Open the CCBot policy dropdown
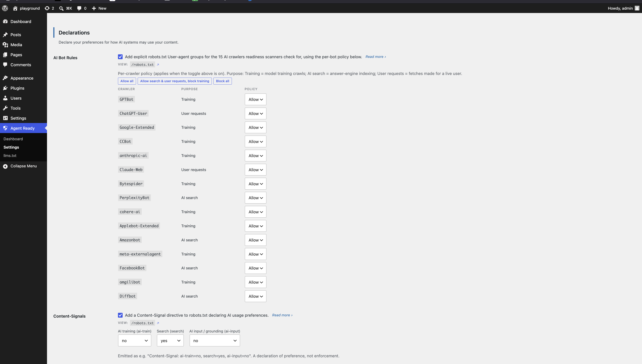This screenshot has width=642, height=364. [x=256, y=142]
